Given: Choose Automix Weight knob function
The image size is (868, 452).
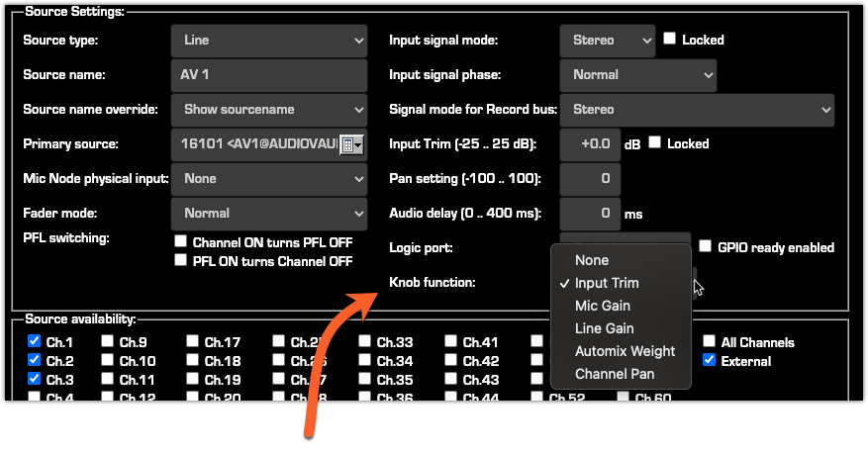Looking at the screenshot, I should (625, 351).
